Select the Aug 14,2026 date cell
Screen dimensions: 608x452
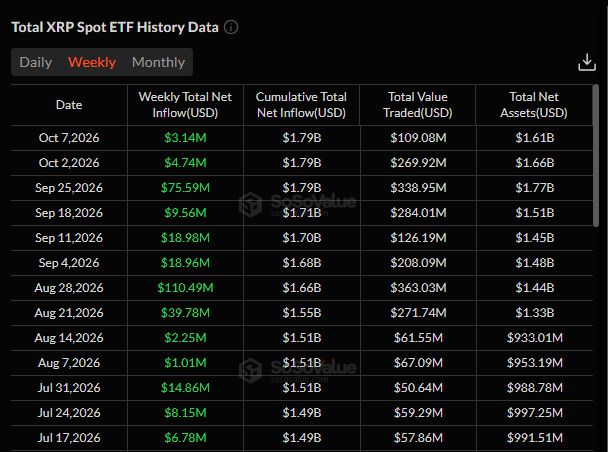69,338
